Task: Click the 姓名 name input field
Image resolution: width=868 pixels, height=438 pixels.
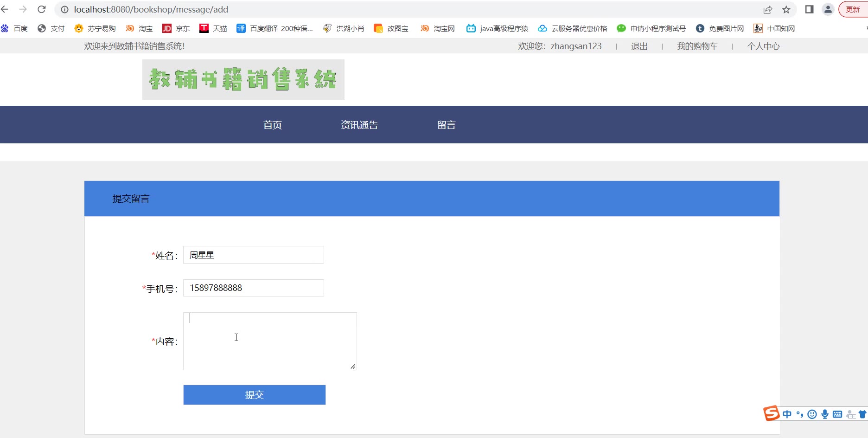Action: coord(254,255)
